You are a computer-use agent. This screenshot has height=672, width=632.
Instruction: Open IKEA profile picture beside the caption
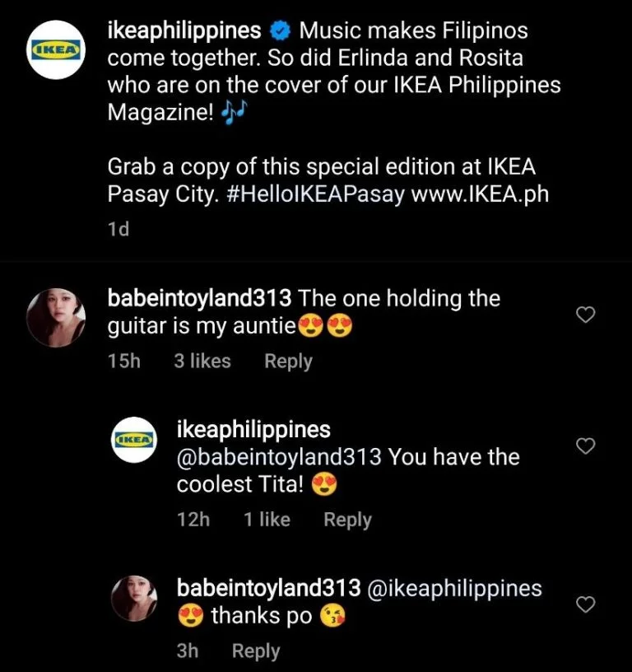point(56,49)
